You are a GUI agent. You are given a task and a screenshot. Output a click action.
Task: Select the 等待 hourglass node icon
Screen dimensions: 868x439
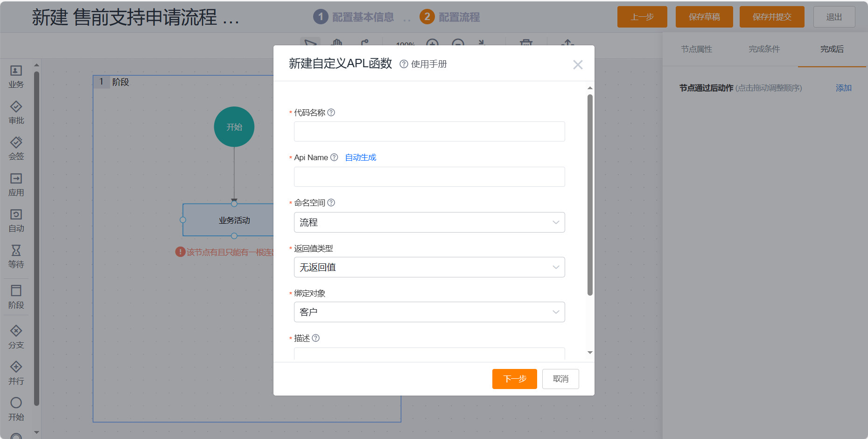click(x=16, y=250)
